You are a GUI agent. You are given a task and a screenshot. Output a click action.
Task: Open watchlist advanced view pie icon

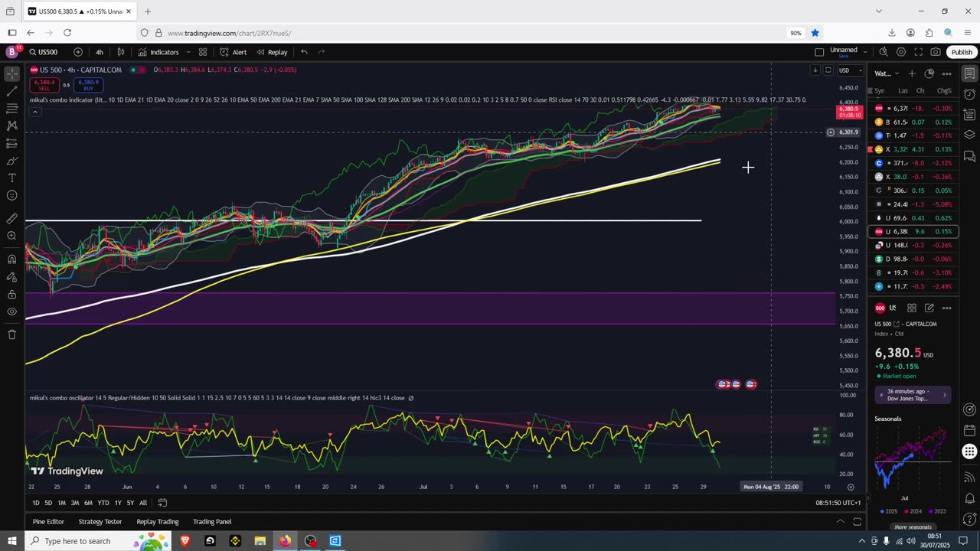[929, 73]
